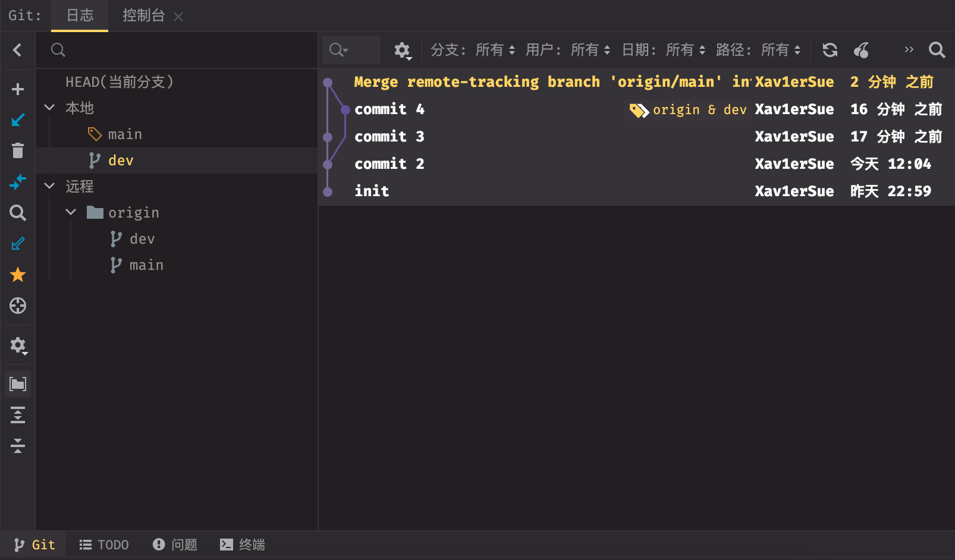Toggle the group by directory icon
Viewport: 955px width, 560px height.
click(18, 384)
